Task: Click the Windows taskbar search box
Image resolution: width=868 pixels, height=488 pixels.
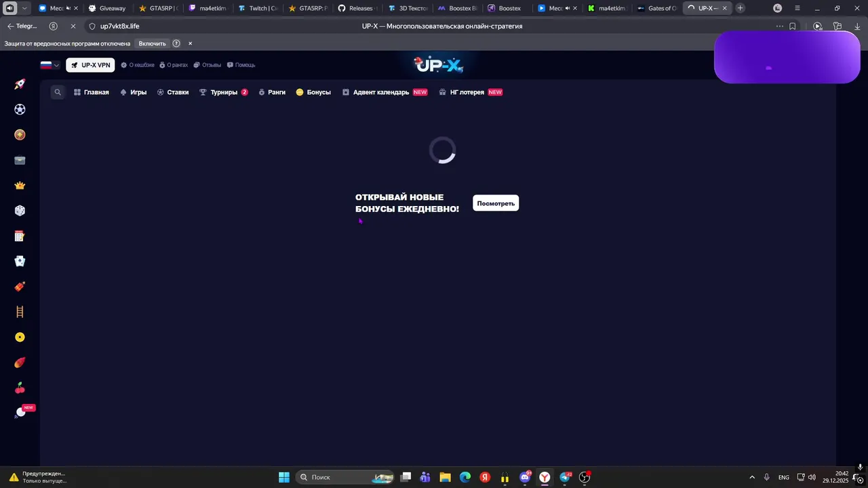Action: point(346,477)
